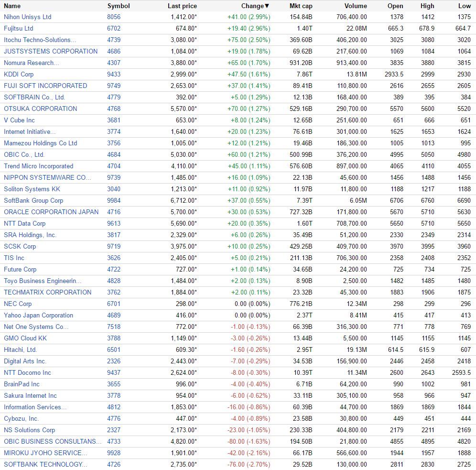
Task: Click symbol 9433 link
Action: pos(114,75)
